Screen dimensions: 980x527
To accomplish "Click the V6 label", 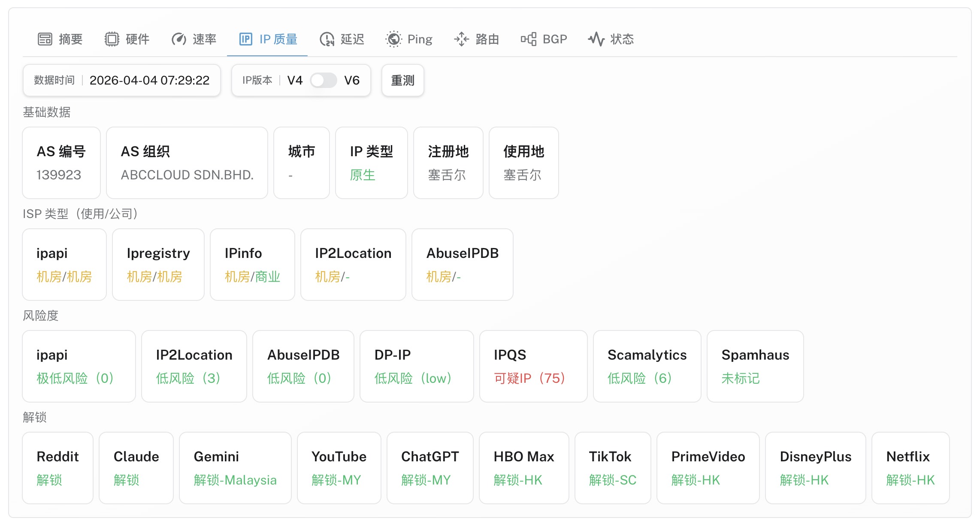I will (x=352, y=80).
